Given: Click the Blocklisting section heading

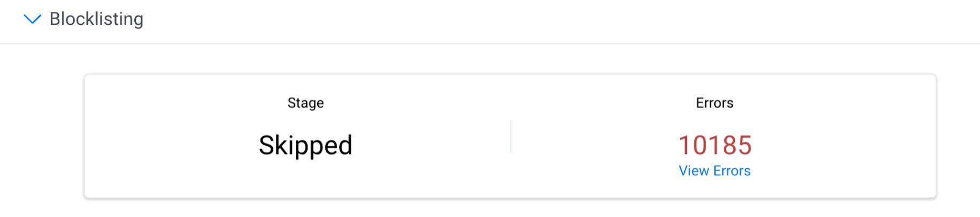Looking at the screenshot, I should pos(96,19).
